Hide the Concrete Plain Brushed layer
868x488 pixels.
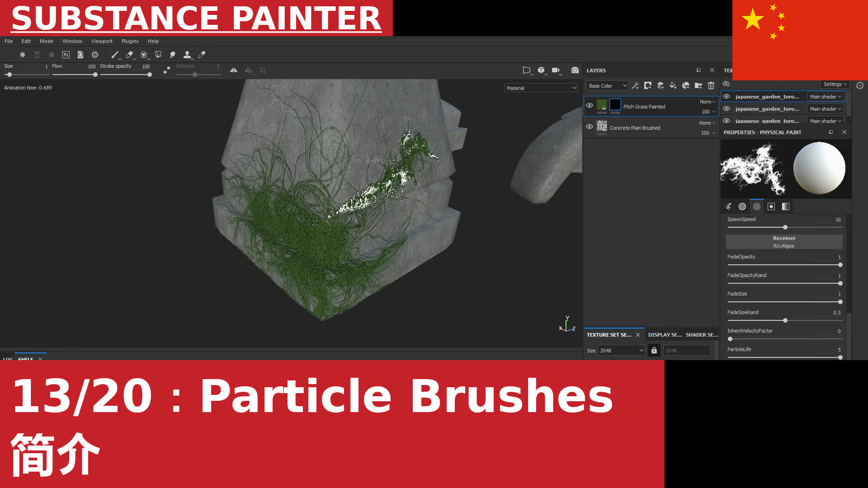(x=590, y=127)
